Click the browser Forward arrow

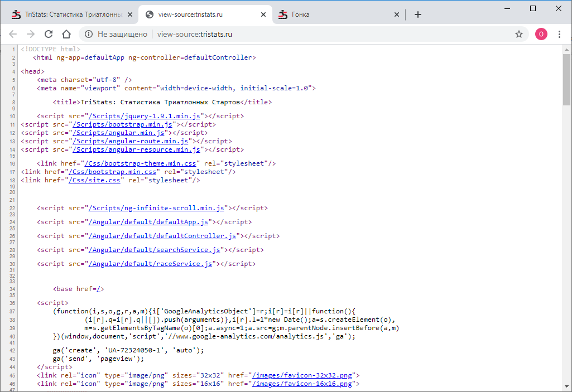coord(31,34)
